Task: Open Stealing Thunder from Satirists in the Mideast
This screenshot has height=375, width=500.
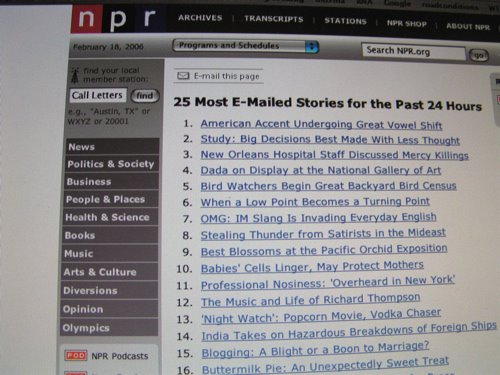Action: (323, 234)
